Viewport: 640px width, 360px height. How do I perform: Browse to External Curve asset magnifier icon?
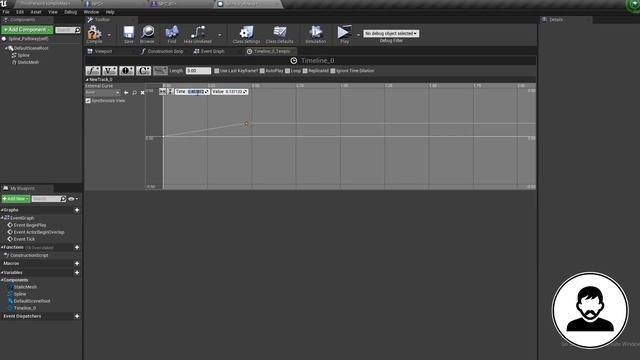pos(134,93)
